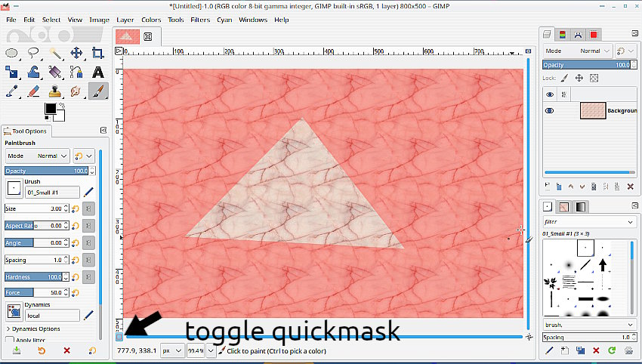Open the zoom percentage dropdown
Screen dimensions: 642x364
211,351
